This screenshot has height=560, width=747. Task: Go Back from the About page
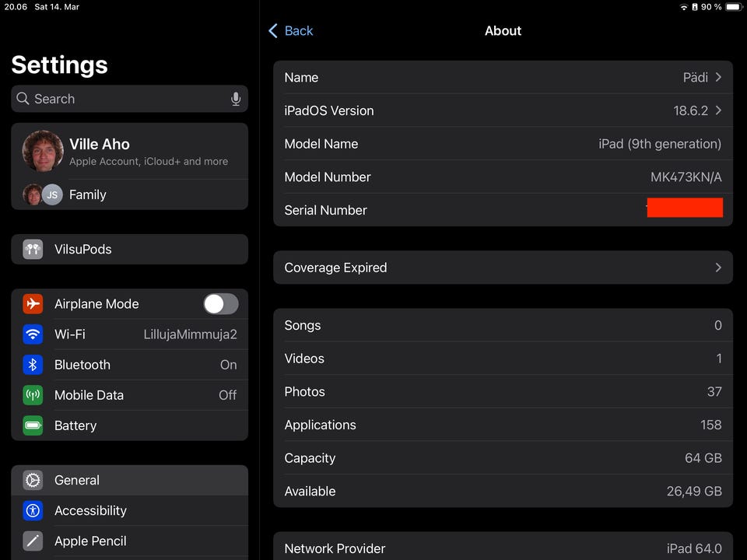tap(290, 31)
